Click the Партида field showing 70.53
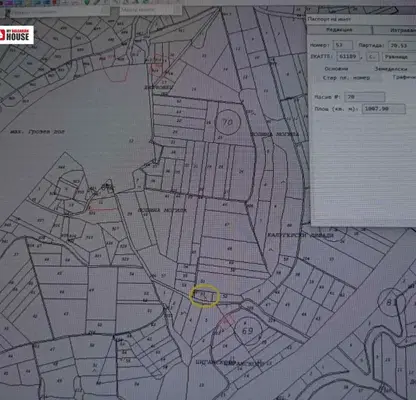416x400 pixels. click(402, 46)
